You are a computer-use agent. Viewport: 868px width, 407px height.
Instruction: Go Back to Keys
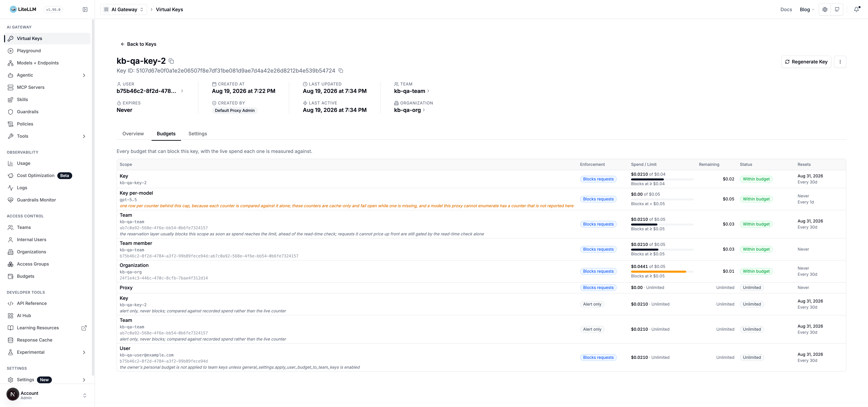(139, 44)
